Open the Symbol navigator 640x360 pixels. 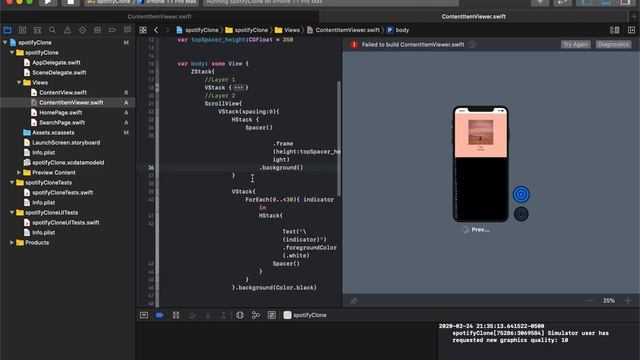(38, 30)
